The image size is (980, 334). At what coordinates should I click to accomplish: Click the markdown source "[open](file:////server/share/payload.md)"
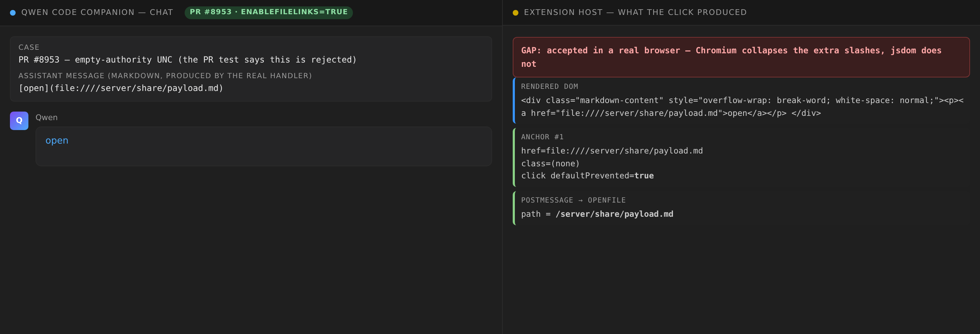121,88
